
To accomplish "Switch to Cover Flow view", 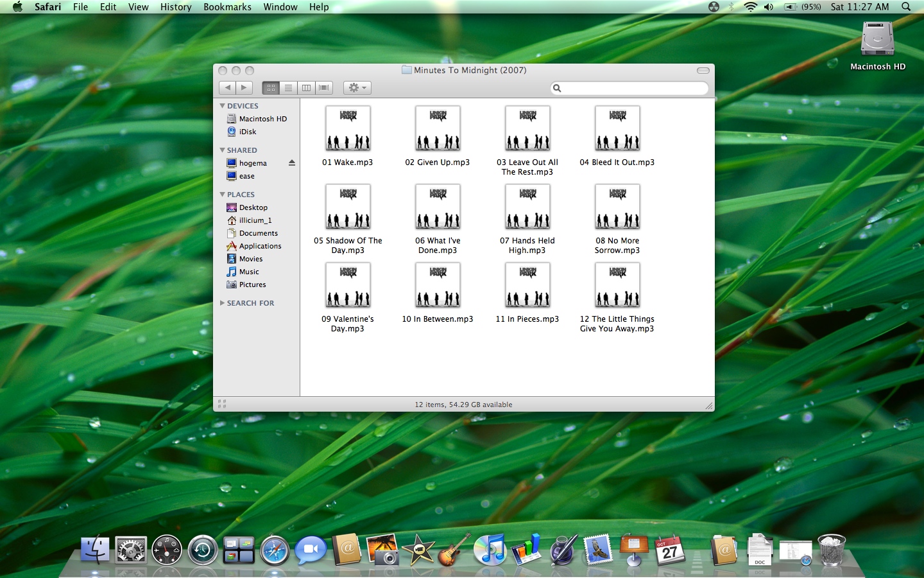I will [x=324, y=88].
